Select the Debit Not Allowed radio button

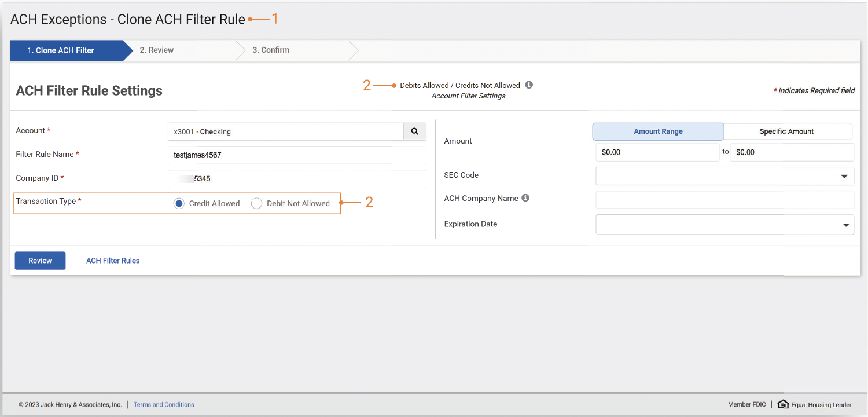point(256,203)
